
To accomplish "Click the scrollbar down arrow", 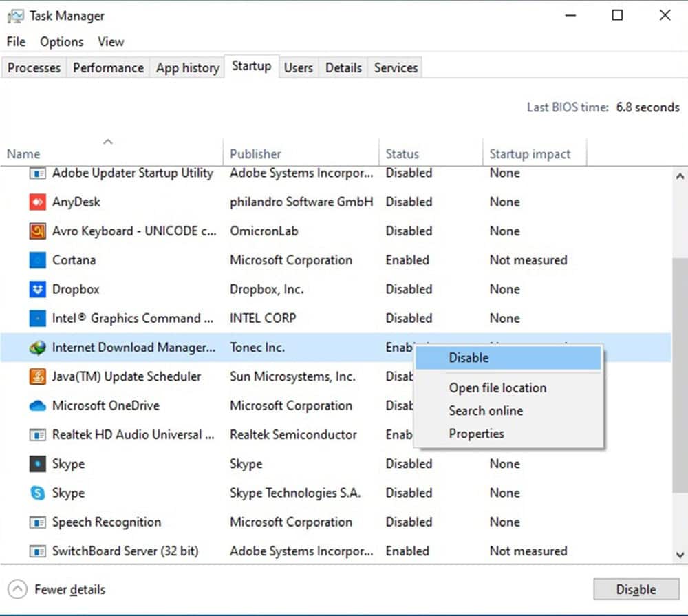I will [x=680, y=555].
